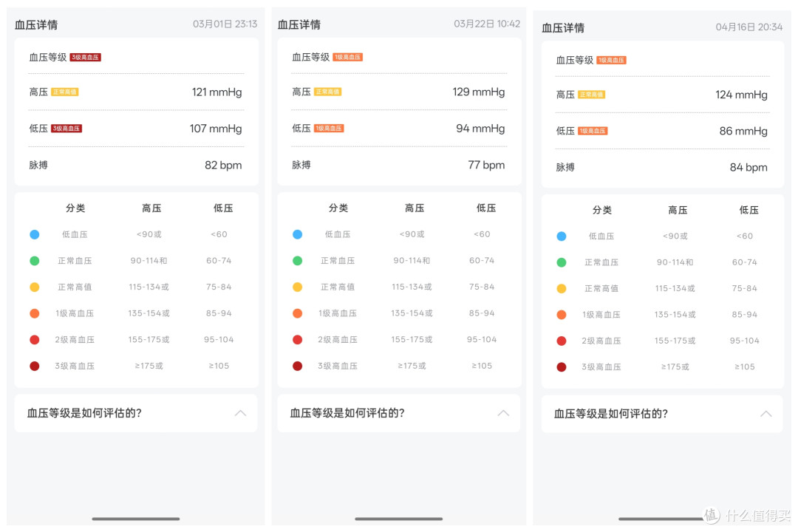Click 分类 column header in 03月01日 screen
Screen dimensions: 798x532
75,208
